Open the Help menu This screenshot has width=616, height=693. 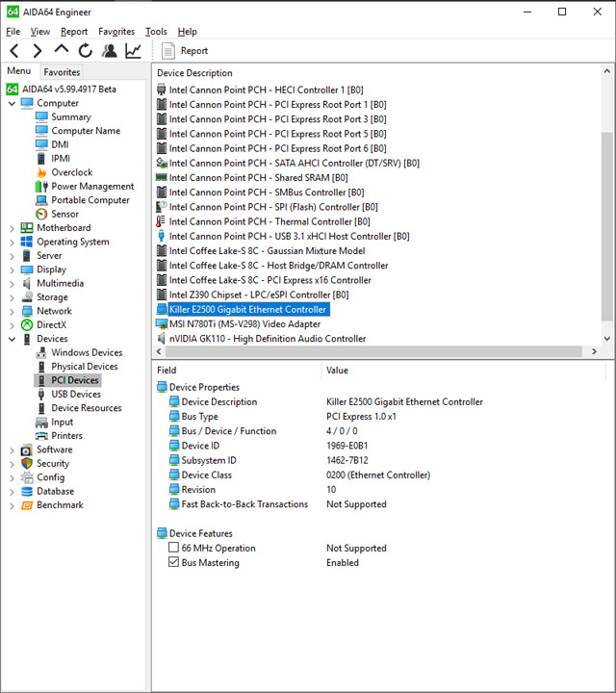point(187,32)
